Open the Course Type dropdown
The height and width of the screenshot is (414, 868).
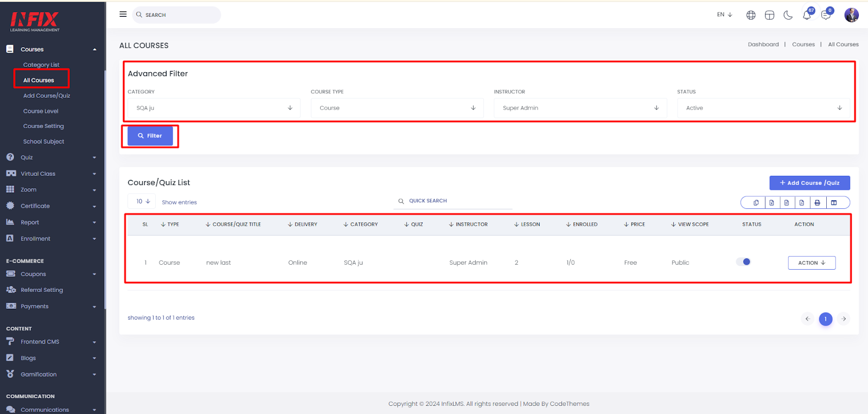point(397,108)
